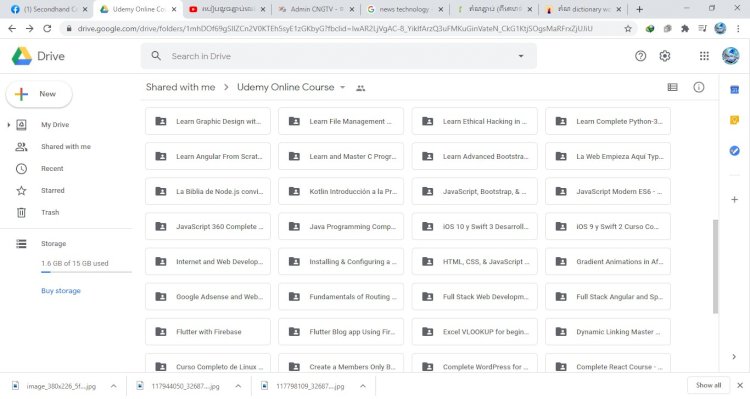The height and width of the screenshot is (399, 750).
Task: Click Buy storage link
Action: click(61, 291)
